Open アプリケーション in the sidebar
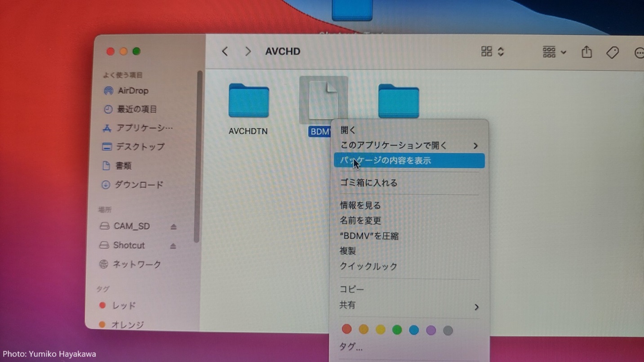 (138, 128)
